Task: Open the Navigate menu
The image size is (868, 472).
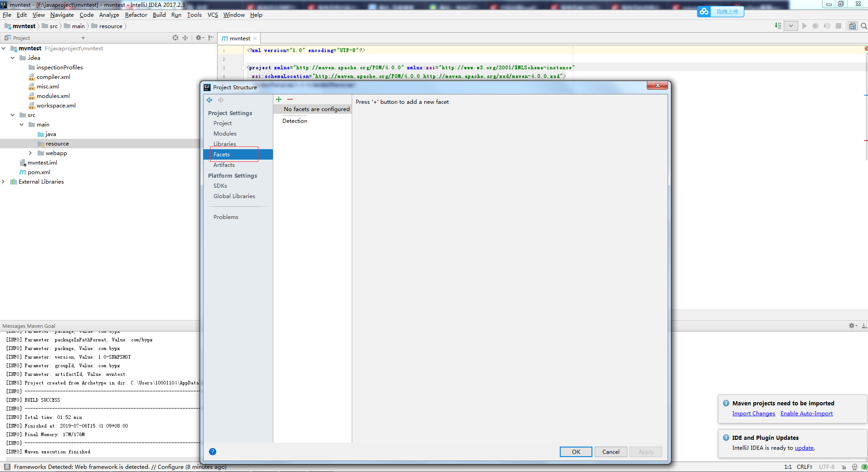Action: tap(62, 15)
